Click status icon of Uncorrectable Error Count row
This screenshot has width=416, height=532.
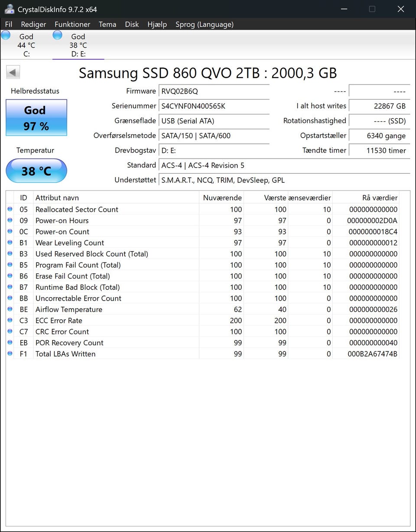[x=10, y=298]
